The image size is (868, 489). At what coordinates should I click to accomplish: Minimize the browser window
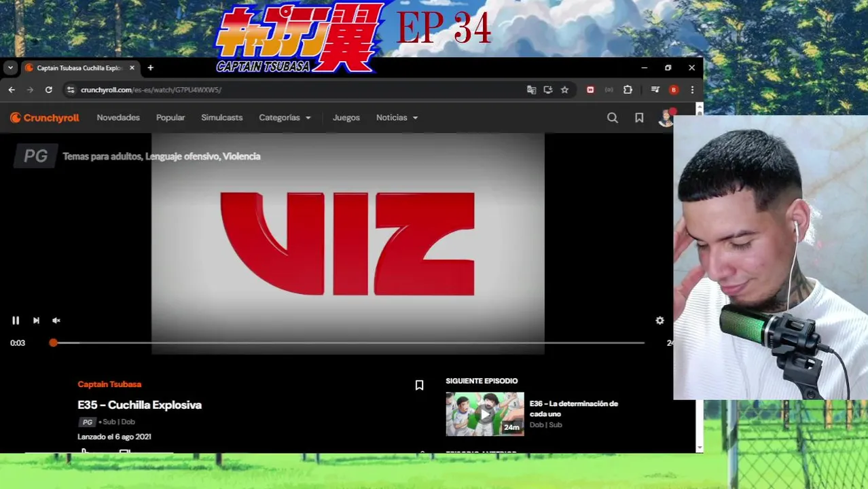click(x=644, y=68)
